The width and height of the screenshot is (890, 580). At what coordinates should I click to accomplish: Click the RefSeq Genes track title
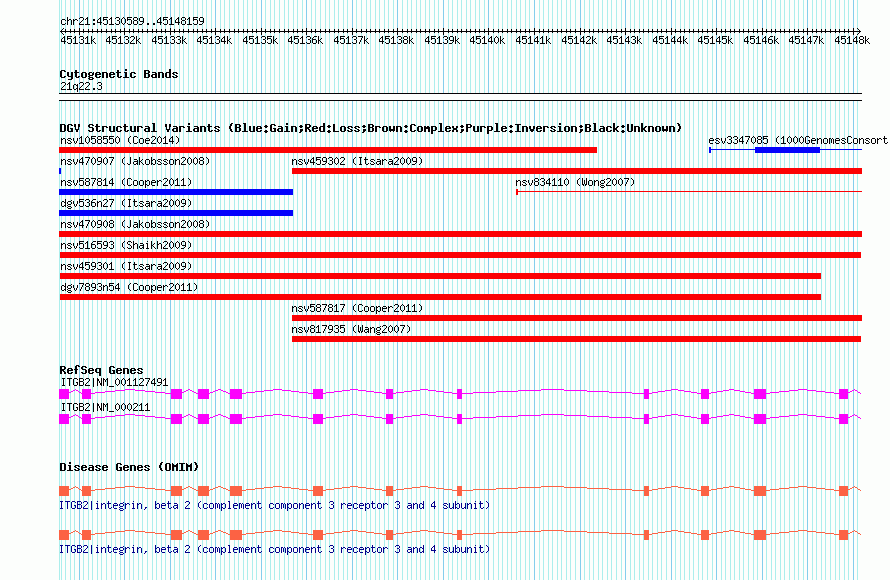101,370
